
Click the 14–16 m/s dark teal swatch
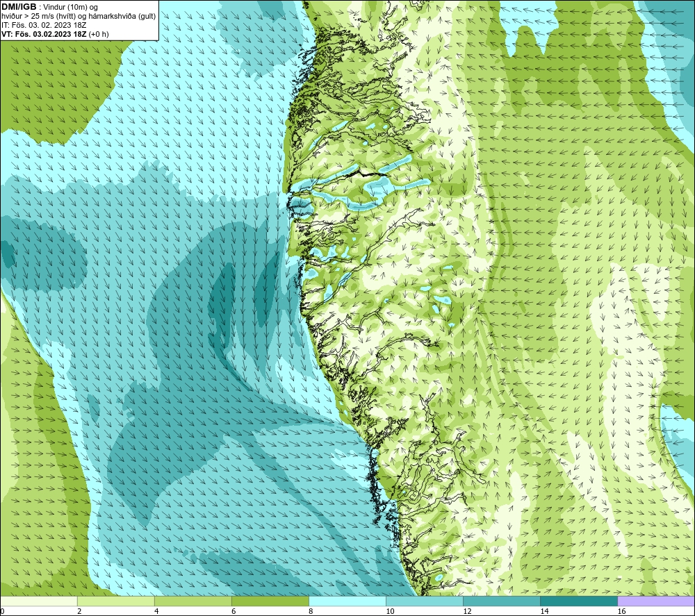(x=578, y=601)
